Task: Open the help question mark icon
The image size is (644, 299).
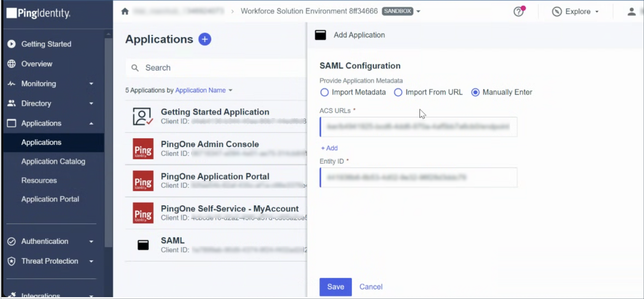Action: [x=518, y=12]
